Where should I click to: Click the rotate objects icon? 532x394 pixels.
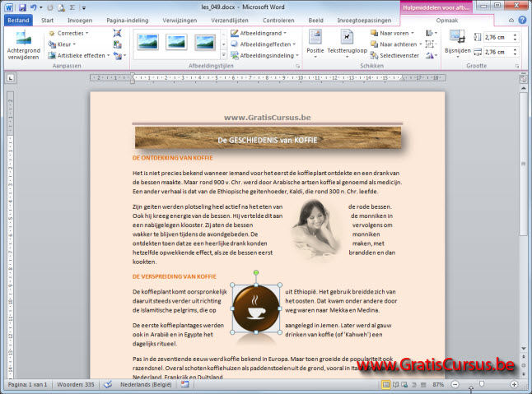tap(432, 56)
